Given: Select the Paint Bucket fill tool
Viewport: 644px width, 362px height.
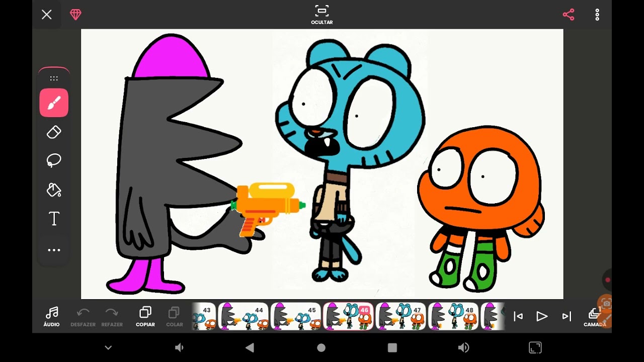Looking at the screenshot, I should pyautogui.click(x=54, y=190).
